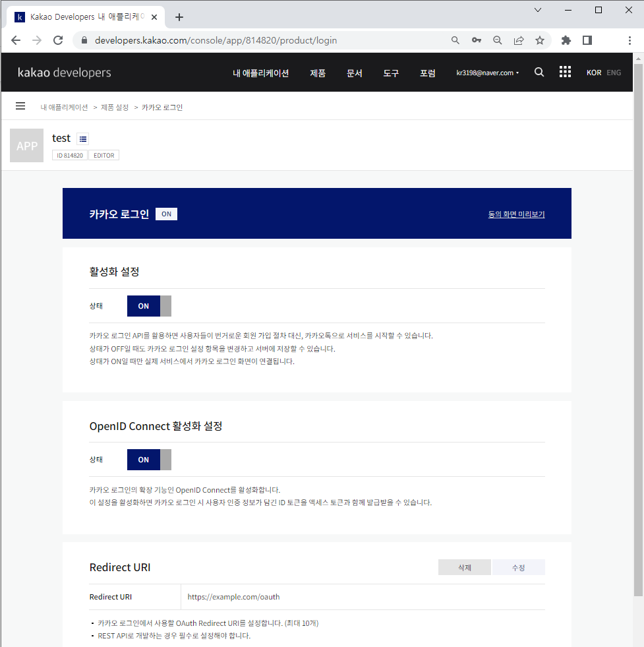Open 포럼 menu
The height and width of the screenshot is (647, 644).
(428, 73)
